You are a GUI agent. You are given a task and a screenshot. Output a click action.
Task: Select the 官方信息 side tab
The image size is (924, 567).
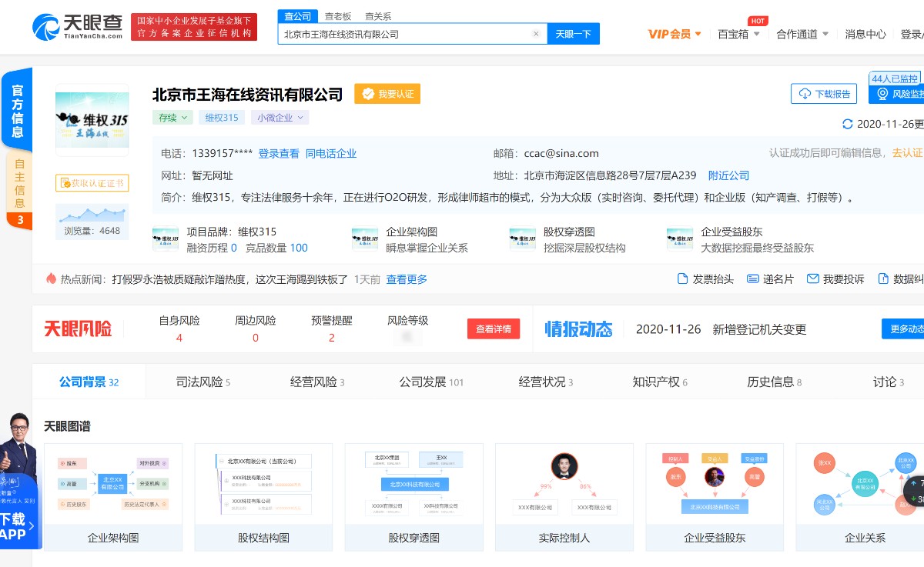(x=17, y=111)
